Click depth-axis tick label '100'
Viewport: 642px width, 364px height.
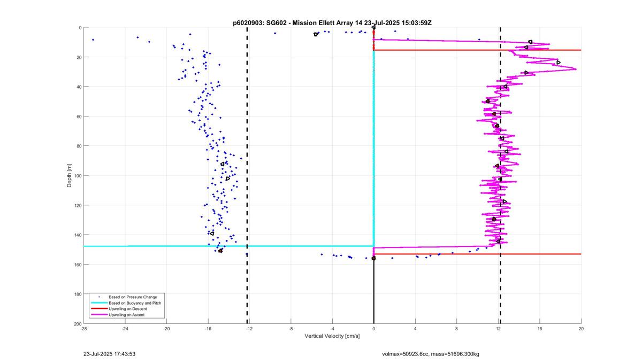point(78,176)
